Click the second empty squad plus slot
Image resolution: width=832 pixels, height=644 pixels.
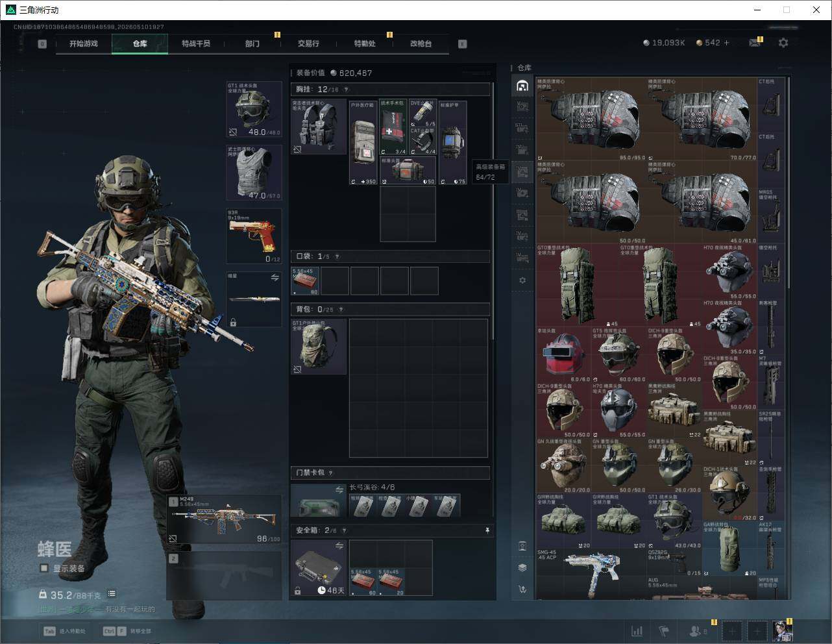(x=757, y=630)
